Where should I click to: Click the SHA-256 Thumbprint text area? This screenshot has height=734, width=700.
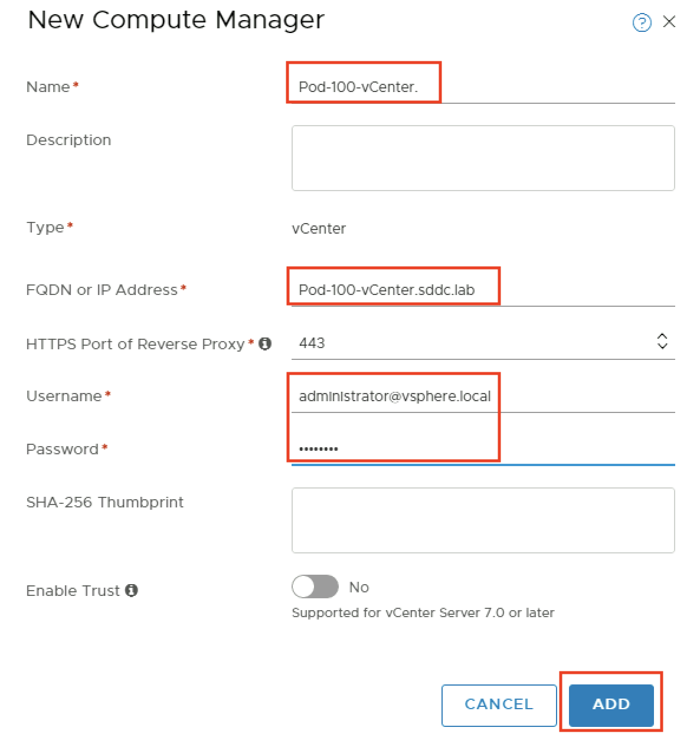pyautogui.click(x=483, y=520)
